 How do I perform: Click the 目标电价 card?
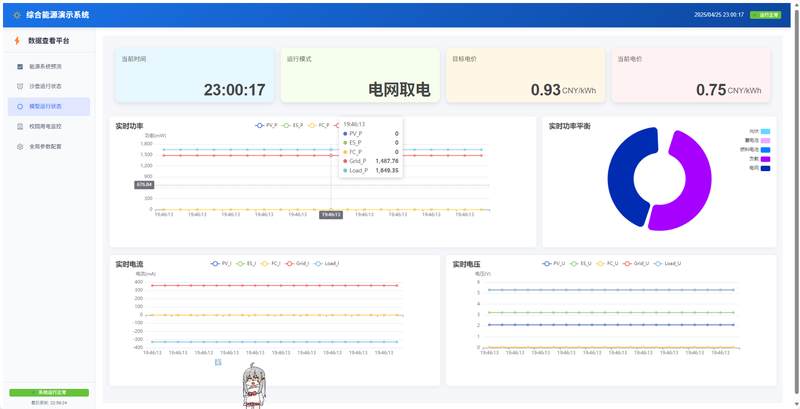(526, 75)
